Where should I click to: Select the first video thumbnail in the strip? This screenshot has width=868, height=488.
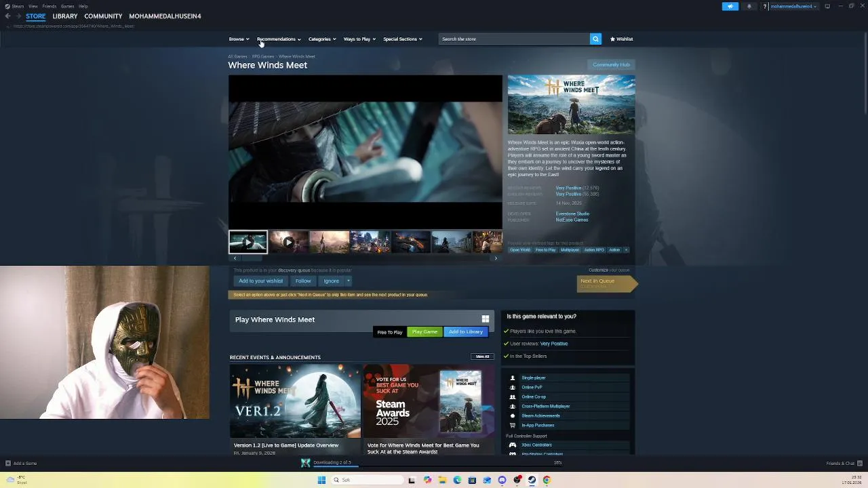point(248,241)
